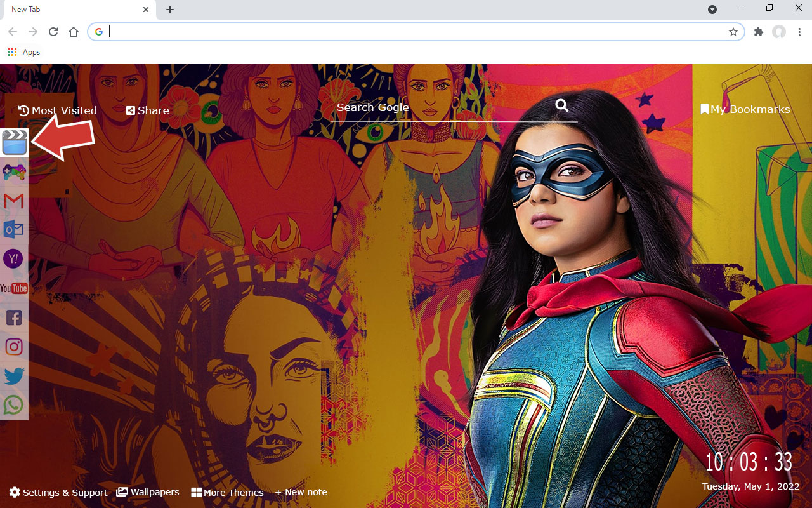This screenshot has height=508, width=812.
Task: Open a new tab with plus button
Action: (170, 10)
